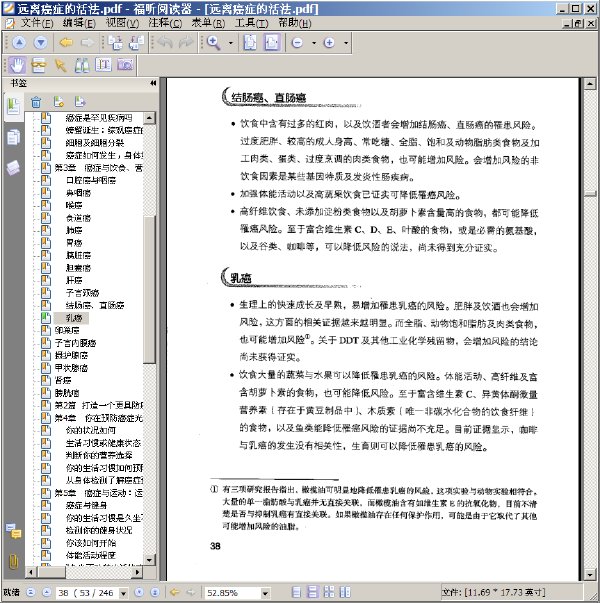
Task: Select the typewriter text tool
Action: click(x=103, y=65)
